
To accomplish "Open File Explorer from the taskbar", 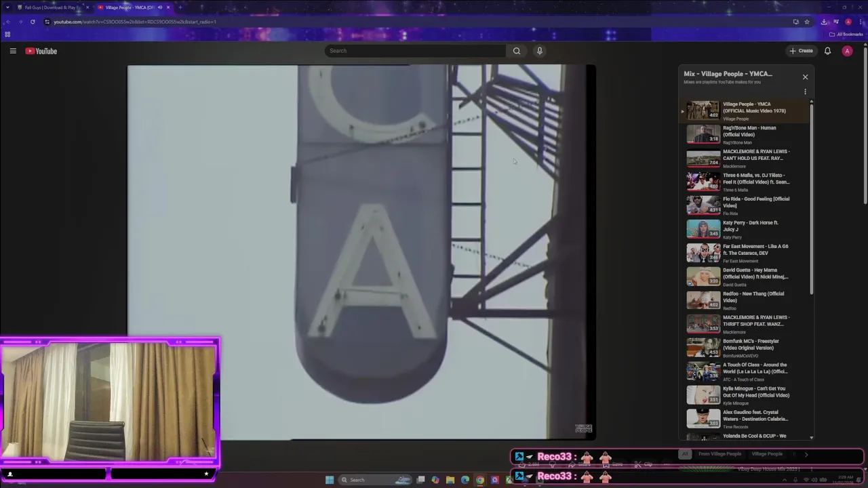I will tap(450, 480).
